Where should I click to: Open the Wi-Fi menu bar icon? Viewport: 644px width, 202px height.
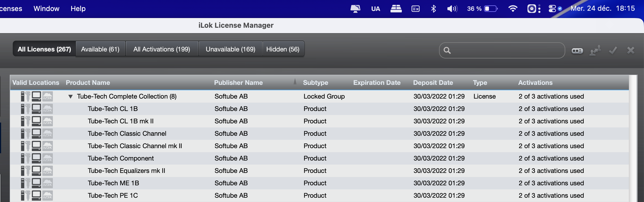(x=512, y=9)
